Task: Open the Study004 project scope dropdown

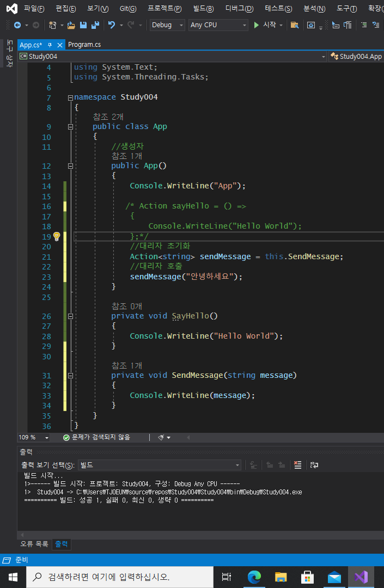Action: [173, 56]
